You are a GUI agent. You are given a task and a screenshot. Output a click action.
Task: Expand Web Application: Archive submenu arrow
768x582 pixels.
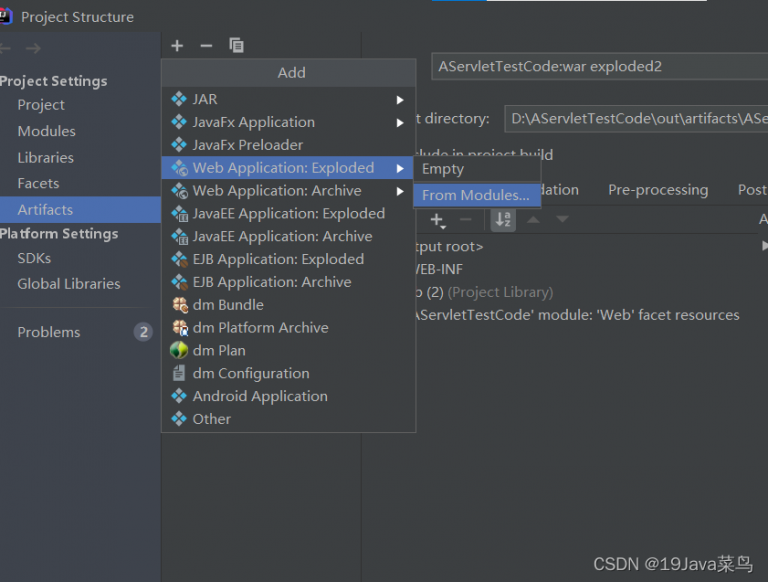point(400,191)
